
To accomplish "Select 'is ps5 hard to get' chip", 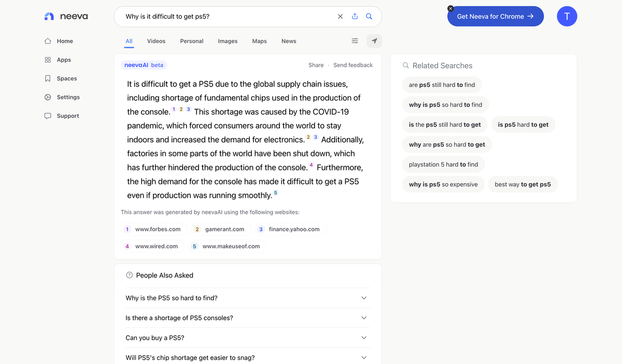I will 523,125.
